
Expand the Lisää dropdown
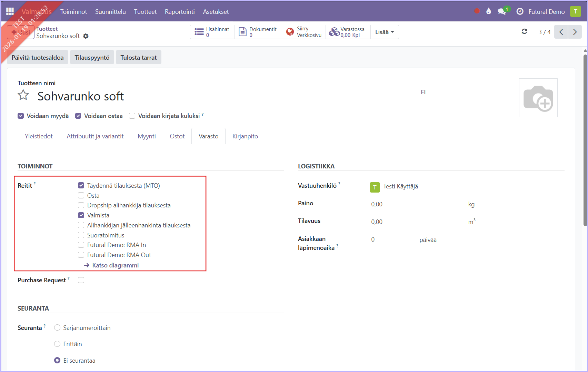384,32
